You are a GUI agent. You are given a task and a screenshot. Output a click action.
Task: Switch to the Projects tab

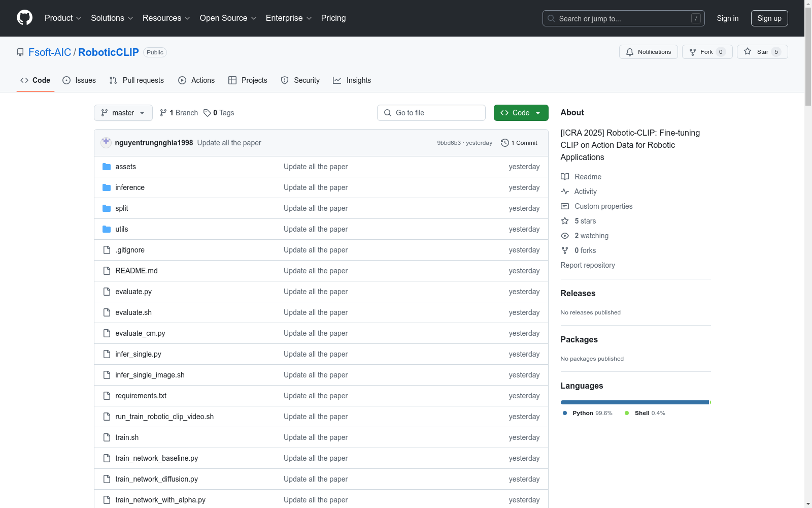(248, 80)
